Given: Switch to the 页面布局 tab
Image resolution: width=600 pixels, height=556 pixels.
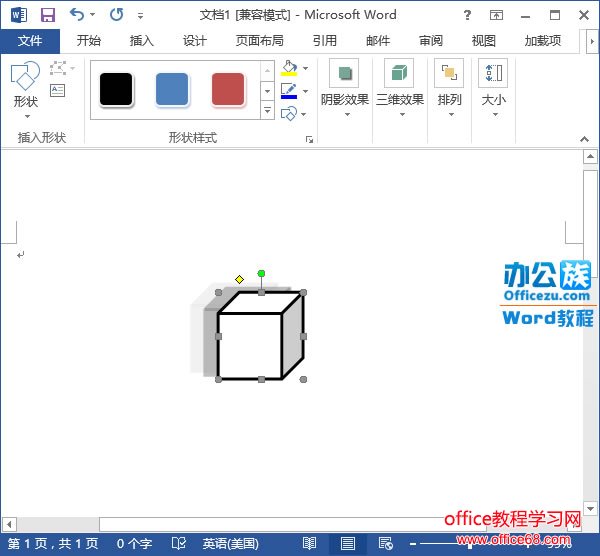Looking at the screenshot, I should pyautogui.click(x=259, y=41).
